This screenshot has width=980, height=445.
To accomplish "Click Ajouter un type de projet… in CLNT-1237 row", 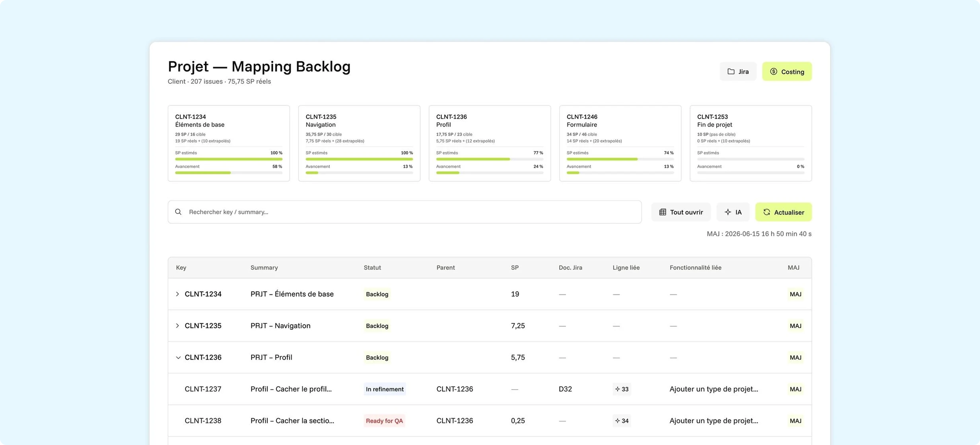I will click(714, 389).
